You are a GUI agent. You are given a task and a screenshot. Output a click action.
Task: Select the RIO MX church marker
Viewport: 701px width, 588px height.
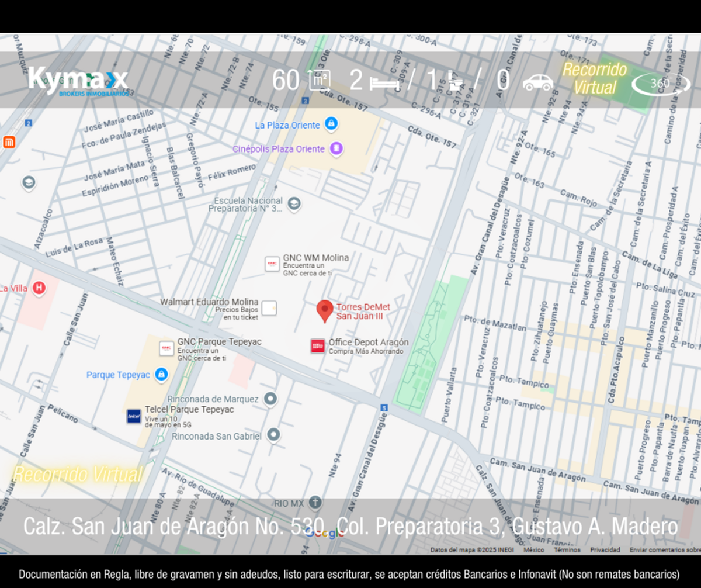click(x=315, y=503)
